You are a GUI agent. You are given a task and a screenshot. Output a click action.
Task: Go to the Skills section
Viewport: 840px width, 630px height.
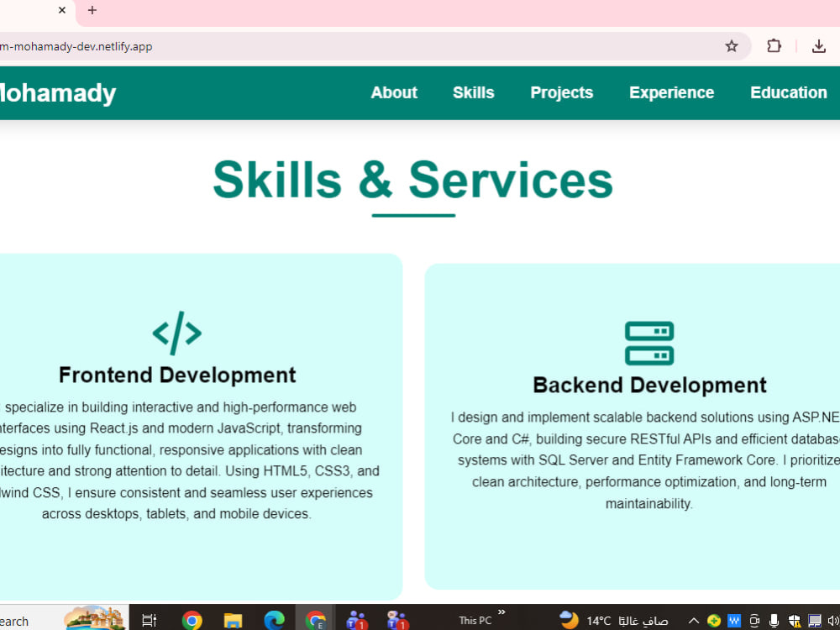click(473, 92)
